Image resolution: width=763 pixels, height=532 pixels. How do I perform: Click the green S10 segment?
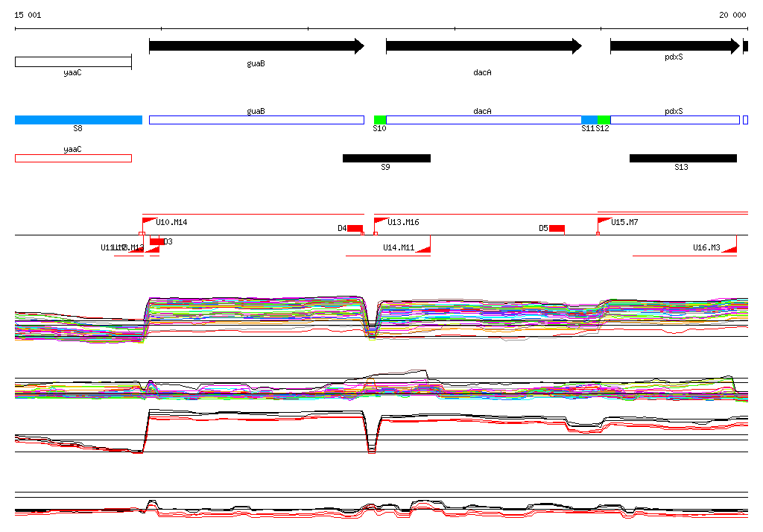point(380,120)
